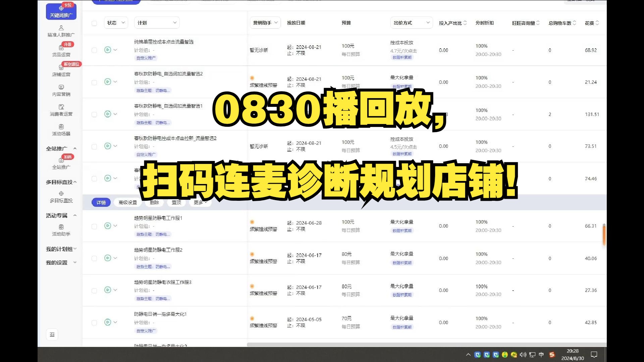Check the row 春秋款防静电_自选词加流量智选1
Image resolution: width=644 pixels, height=362 pixels.
(94, 115)
